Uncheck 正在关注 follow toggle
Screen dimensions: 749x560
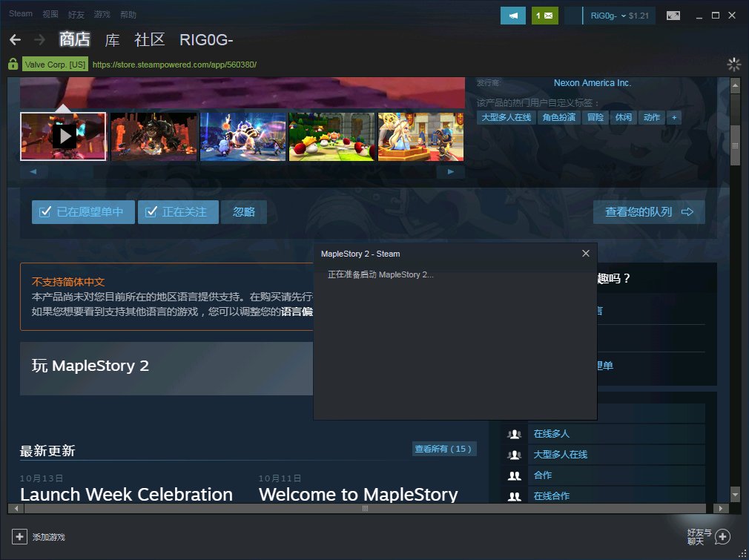[x=178, y=211]
